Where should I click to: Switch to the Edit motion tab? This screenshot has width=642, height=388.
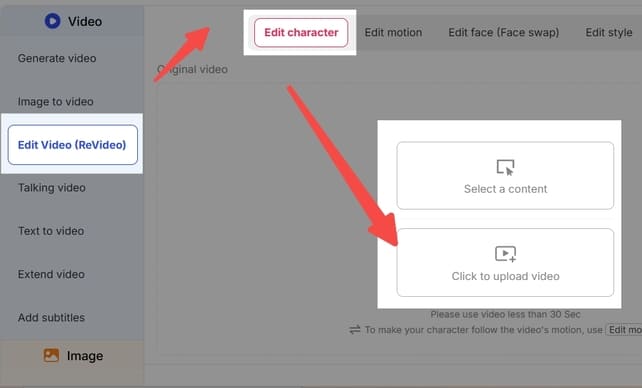point(393,32)
